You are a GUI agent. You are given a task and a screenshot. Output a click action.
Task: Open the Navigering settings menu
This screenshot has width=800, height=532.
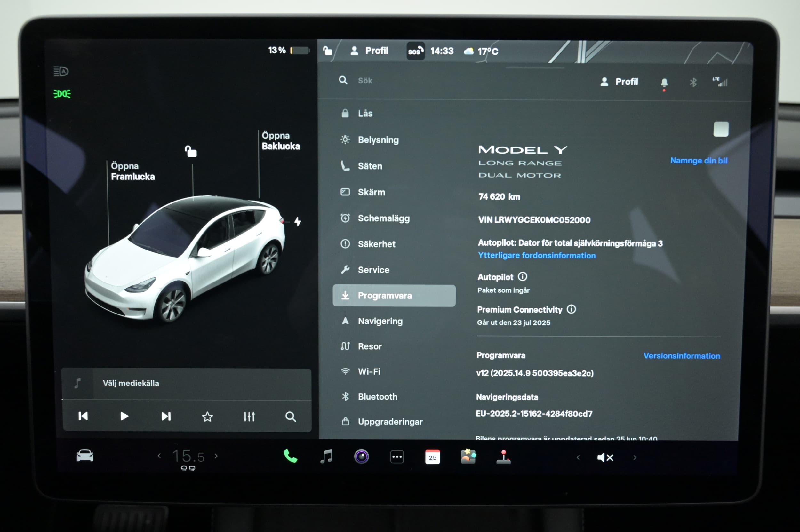pos(380,321)
